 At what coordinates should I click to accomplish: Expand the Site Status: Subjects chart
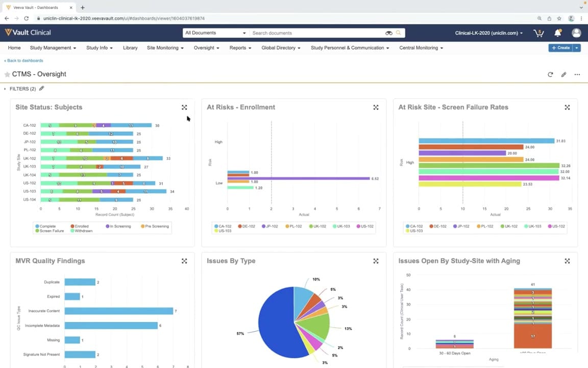click(x=184, y=107)
